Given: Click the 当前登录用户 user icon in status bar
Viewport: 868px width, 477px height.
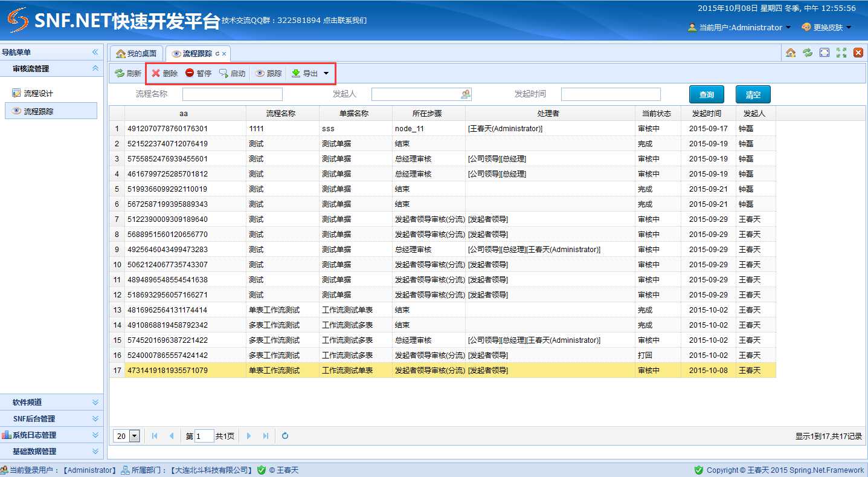Looking at the screenshot, I should 4,470.
